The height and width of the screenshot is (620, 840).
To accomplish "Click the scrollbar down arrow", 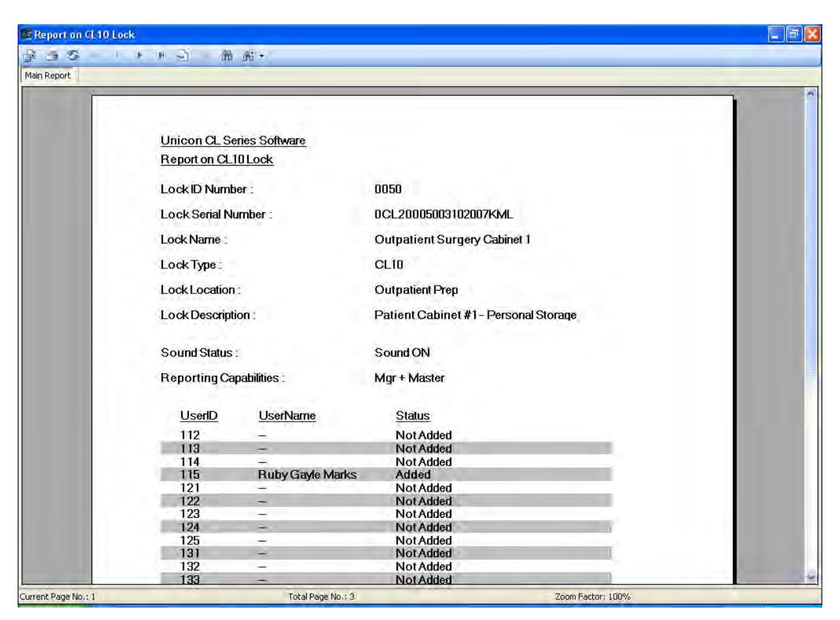I will [x=811, y=578].
